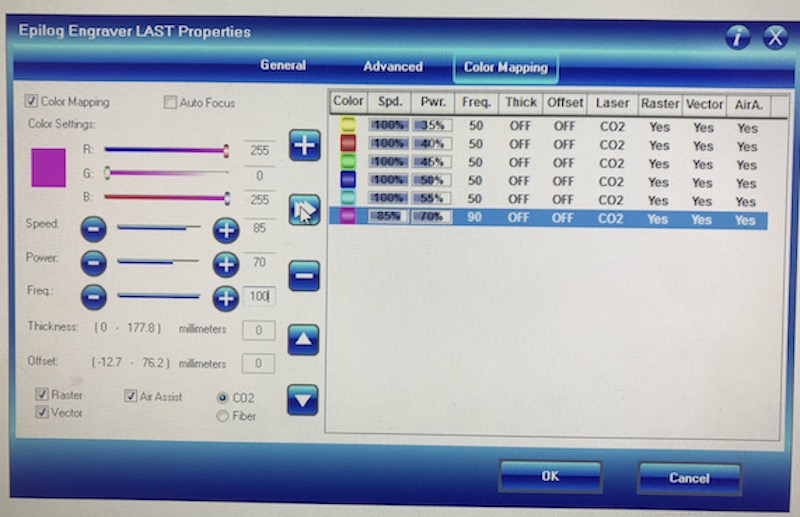
Task: Select the green color row swatch
Action: [348, 161]
